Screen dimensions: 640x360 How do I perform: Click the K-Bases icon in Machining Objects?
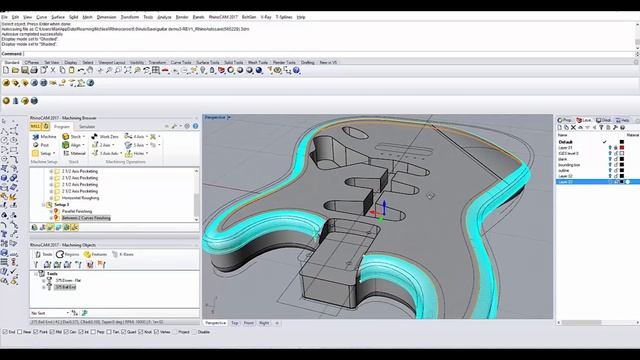coord(115,254)
